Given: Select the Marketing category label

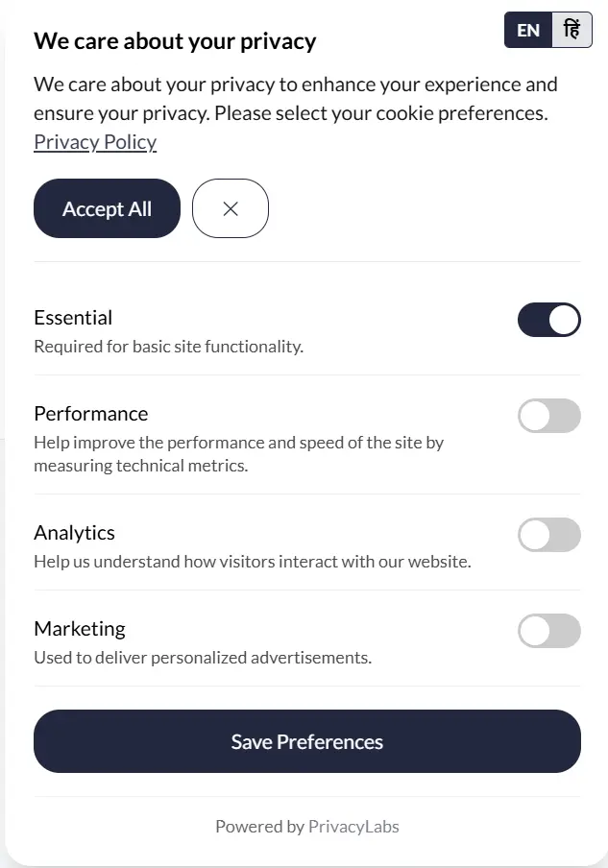Looking at the screenshot, I should pos(80,628).
